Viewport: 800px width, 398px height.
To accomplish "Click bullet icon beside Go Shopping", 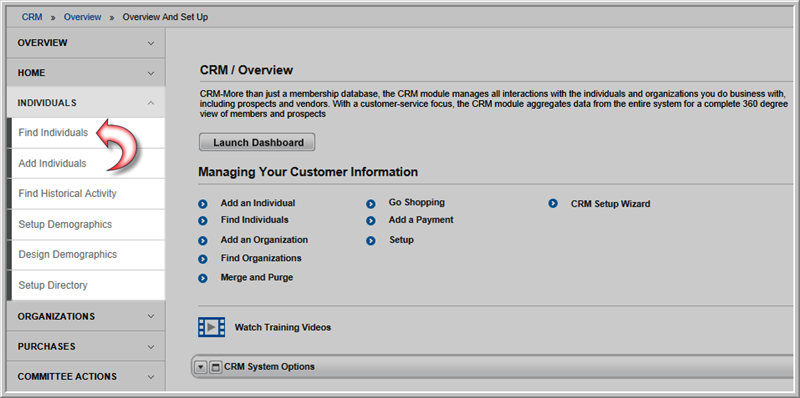I will click(x=370, y=204).
